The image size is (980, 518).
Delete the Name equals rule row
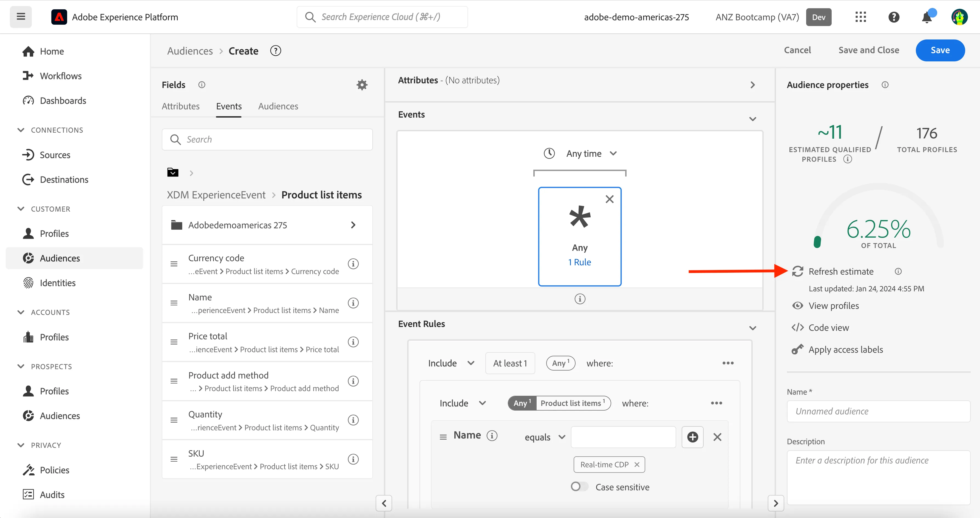click(717, 437)
